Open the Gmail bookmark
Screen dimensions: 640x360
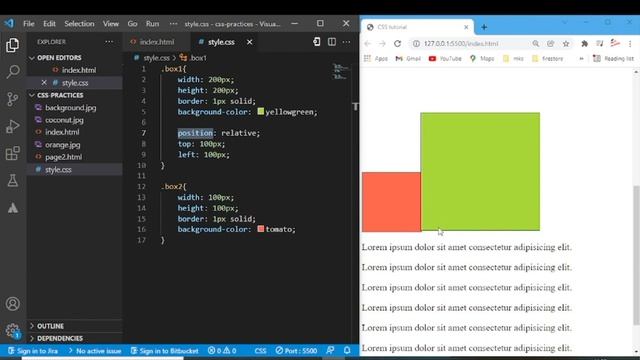click(408, 59)
